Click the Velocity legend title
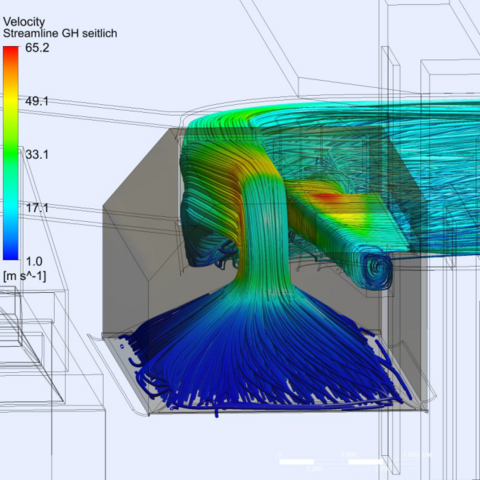Image resolution: width=480 pixels, height=480 pixels. click(x=24, y=22)
